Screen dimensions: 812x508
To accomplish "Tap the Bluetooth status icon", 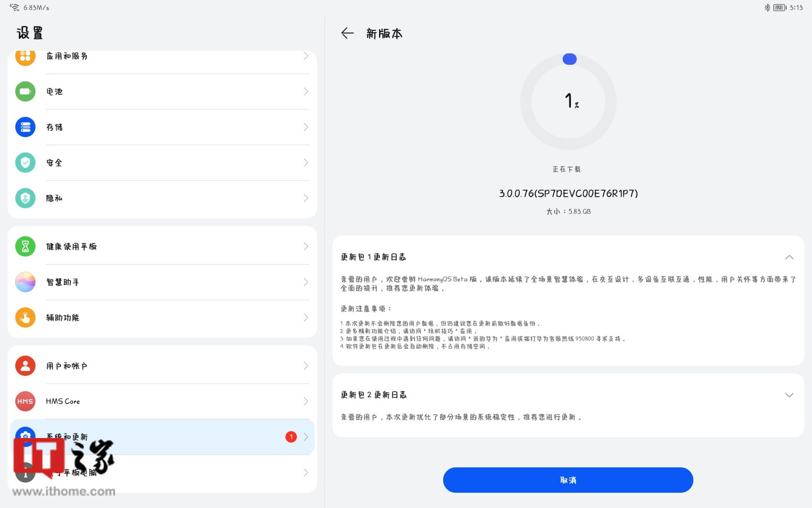I will 767,7.
